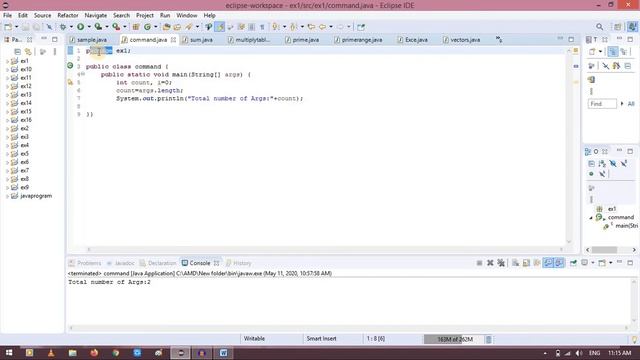Toggle Show Whitespace Characters pilcrow icon
This screenshot has width=640, height=360.
click(x=262, y=27)
